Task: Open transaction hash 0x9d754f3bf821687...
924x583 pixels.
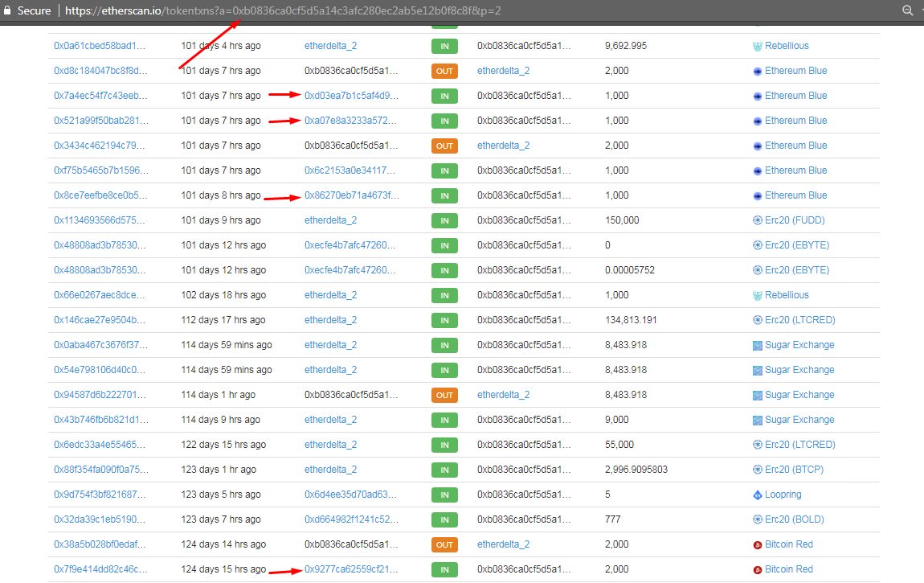Action: pyautogui.click(x=100, y=495)
